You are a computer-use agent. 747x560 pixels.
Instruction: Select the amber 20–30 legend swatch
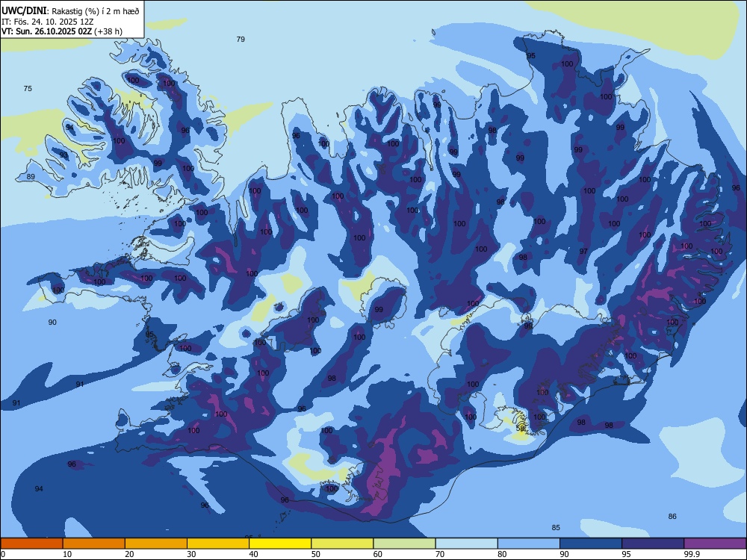click(x=156, y=544)
